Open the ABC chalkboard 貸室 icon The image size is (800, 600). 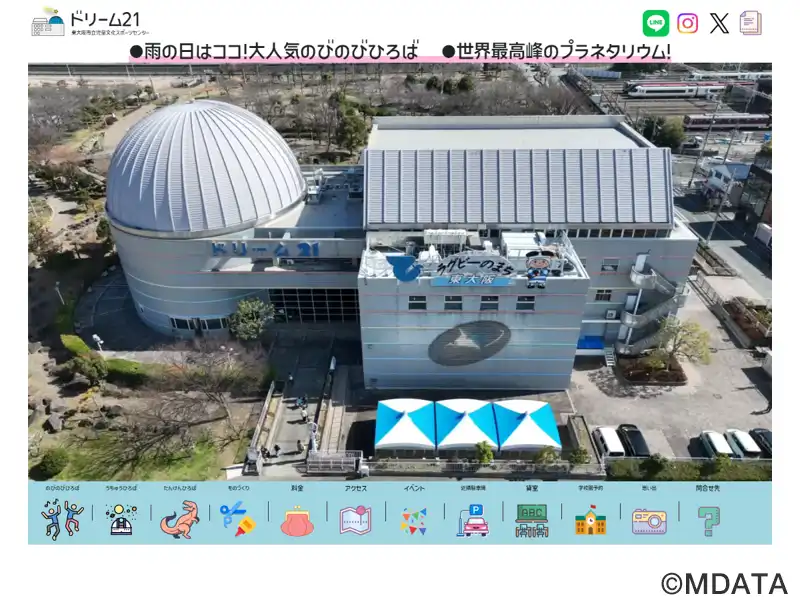coord(531,520)
